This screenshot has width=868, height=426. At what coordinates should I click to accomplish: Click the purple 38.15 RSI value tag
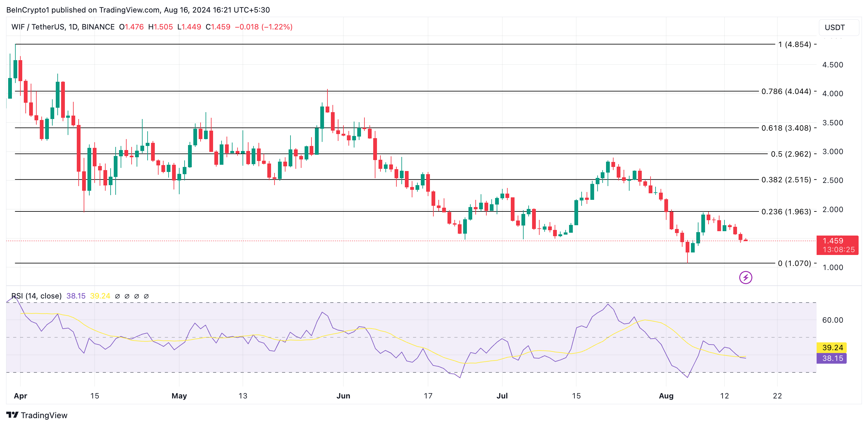(x=832, y=358)
